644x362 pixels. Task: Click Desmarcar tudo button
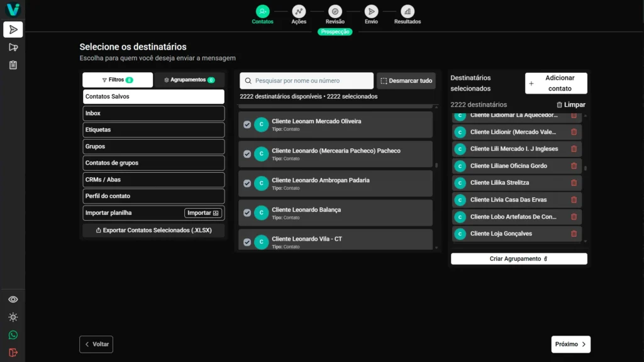click(x=406, y=80)
